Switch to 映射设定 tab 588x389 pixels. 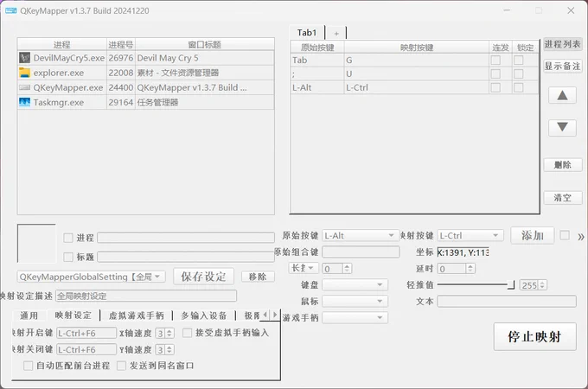[73, 316]
